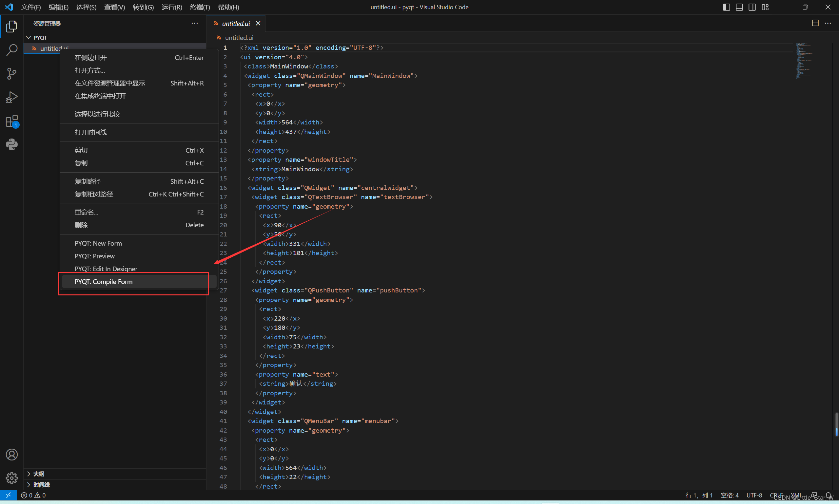This screenshot has height=504, width=839.
Task: Select 在文件资源管理器中显示 menu entry
Action: click(139, 83)
